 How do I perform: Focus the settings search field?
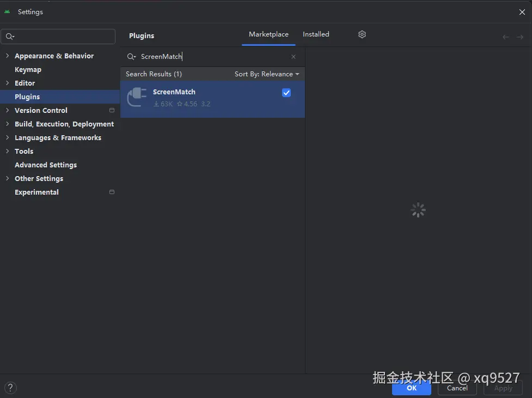tap(58, 37)
